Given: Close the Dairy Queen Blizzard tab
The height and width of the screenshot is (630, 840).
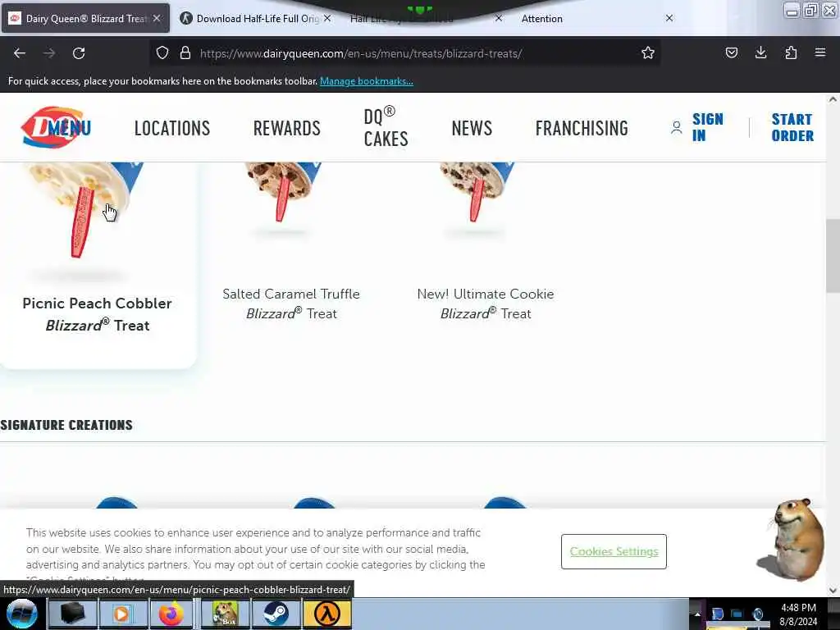Looking at the screenshot, I should pos(157,18).
